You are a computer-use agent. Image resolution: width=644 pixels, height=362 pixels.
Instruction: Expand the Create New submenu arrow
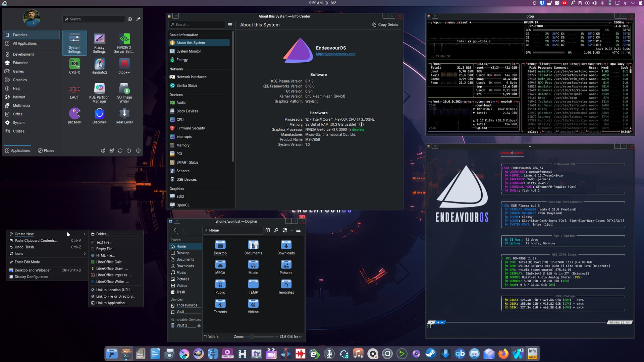85,234
